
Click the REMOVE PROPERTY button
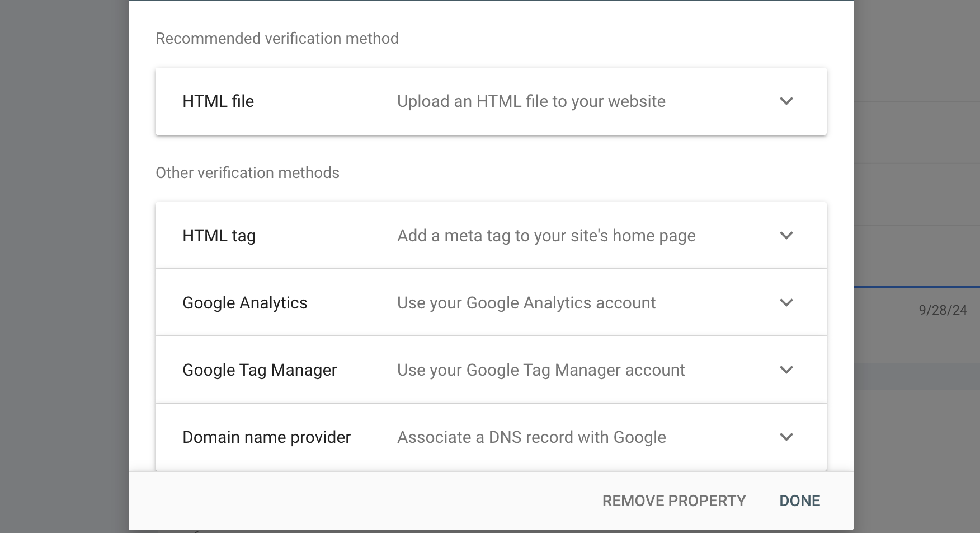(674, 501)
